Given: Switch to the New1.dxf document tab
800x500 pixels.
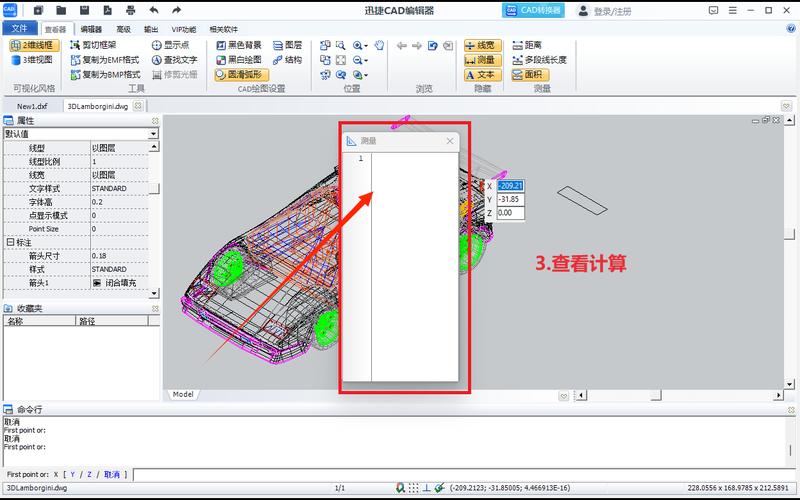Looking at the screenshot, I should click(x=32, y=106).
